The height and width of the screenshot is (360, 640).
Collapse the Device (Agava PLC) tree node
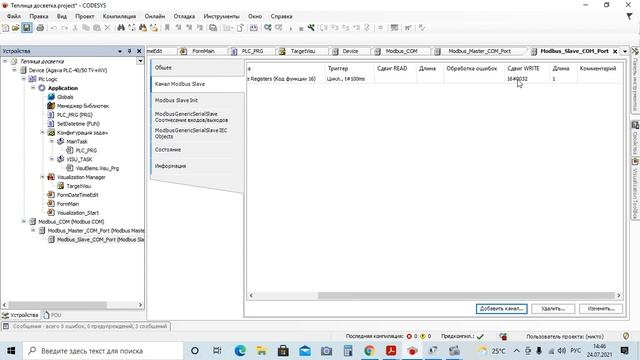point(14,70)
